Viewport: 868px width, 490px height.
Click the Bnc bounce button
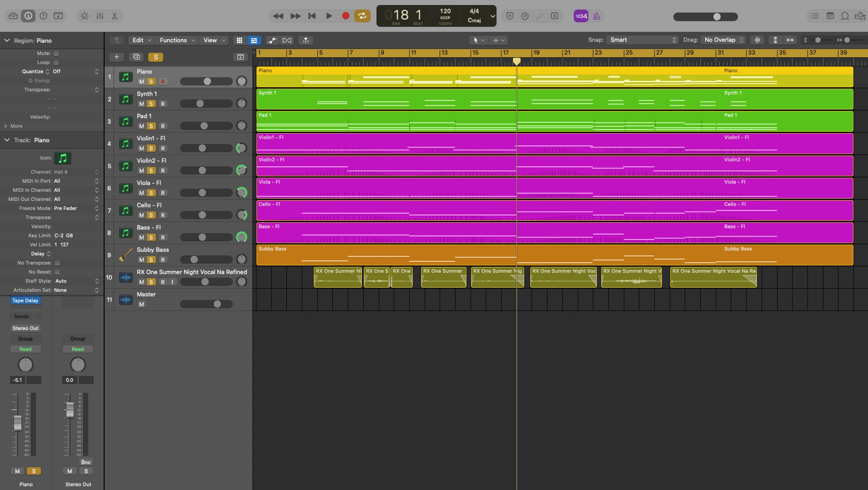click(86, 462)
